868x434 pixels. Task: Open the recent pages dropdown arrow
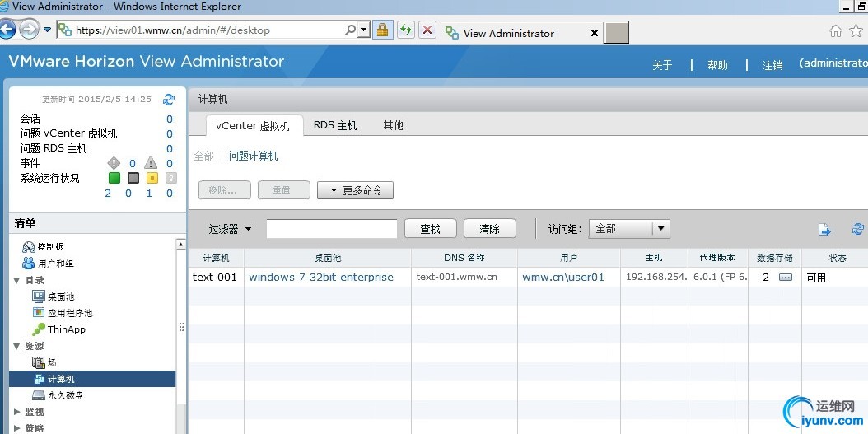tap(48, 30)
